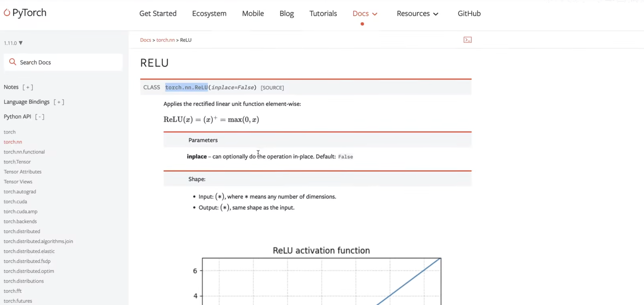The width and height of the screenshot is (644, 305).
Task: Click the RELU page heading
Action: click(x=154, y=63)
